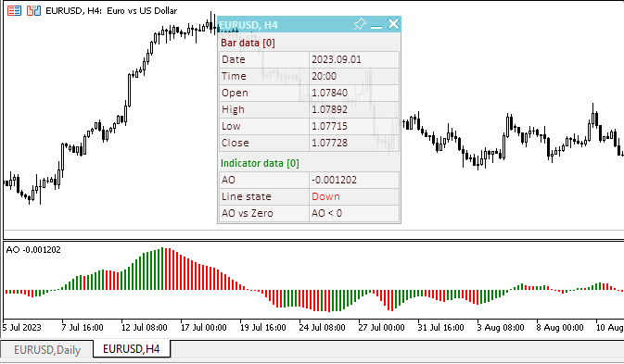Select the EURUSD,H4 chart tab

(x=132, y=349)
